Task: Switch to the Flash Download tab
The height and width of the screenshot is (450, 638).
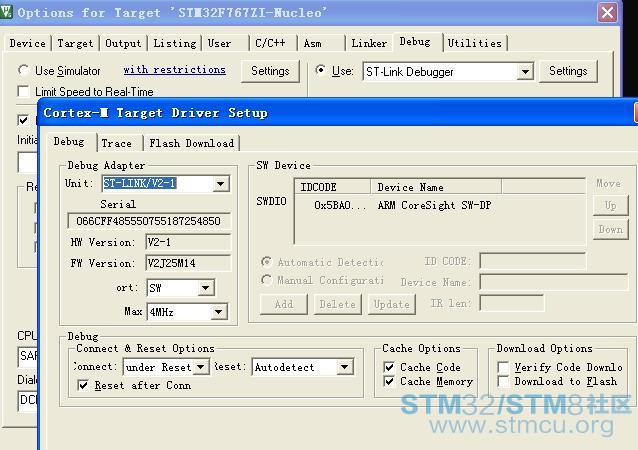Action: (191, 143)
